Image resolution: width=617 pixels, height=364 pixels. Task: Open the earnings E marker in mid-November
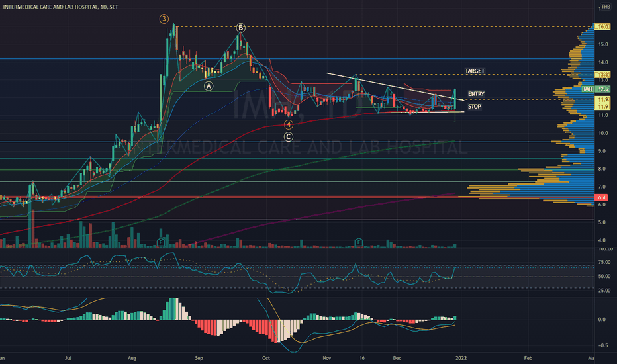358,242
